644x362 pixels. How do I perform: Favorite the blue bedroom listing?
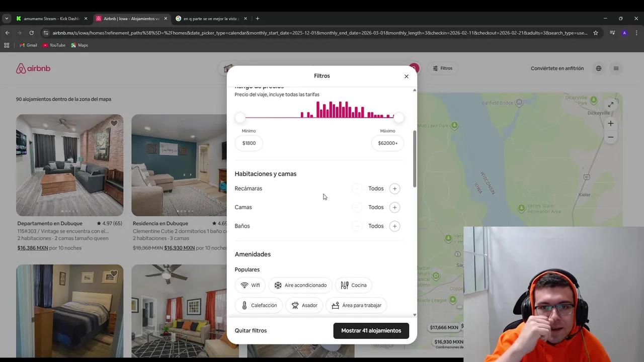coord(114,274)
